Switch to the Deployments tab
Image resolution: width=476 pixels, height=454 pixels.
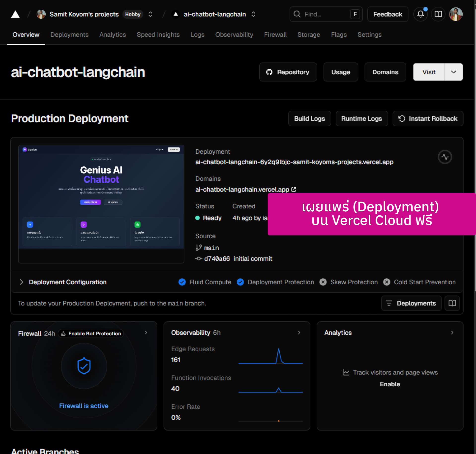pos(69,35)
